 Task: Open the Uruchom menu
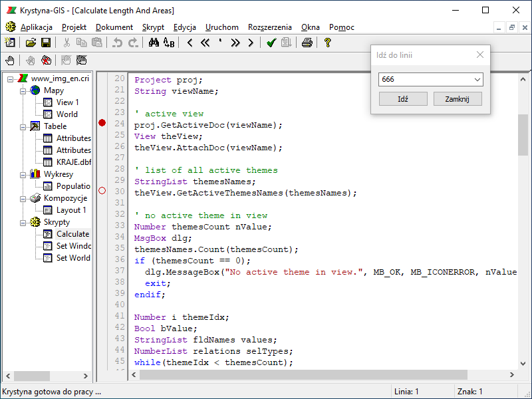(x=222, y=27)
